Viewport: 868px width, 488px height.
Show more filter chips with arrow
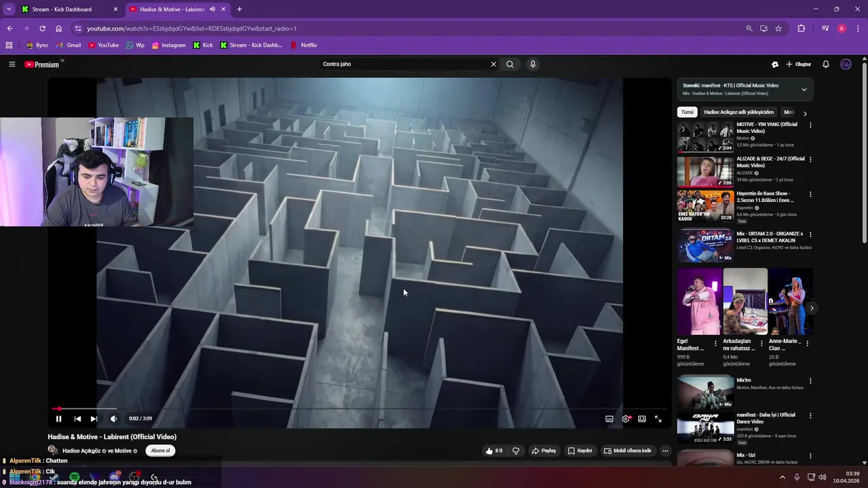[x=805, y=113]
